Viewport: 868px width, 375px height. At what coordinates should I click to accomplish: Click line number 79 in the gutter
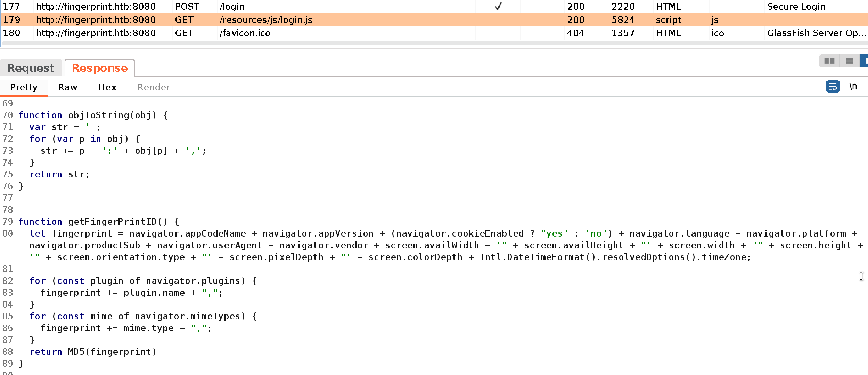(x=8, y=222)
